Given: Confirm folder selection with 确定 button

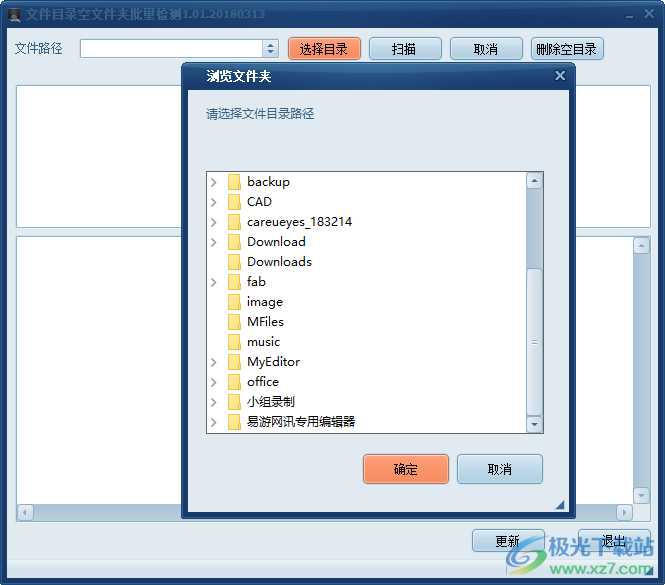Looking at the screenshot, I should tap(405, 469).
